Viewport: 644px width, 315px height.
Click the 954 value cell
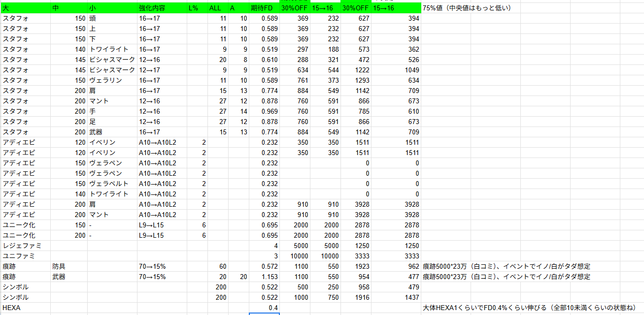click(356, 277)
